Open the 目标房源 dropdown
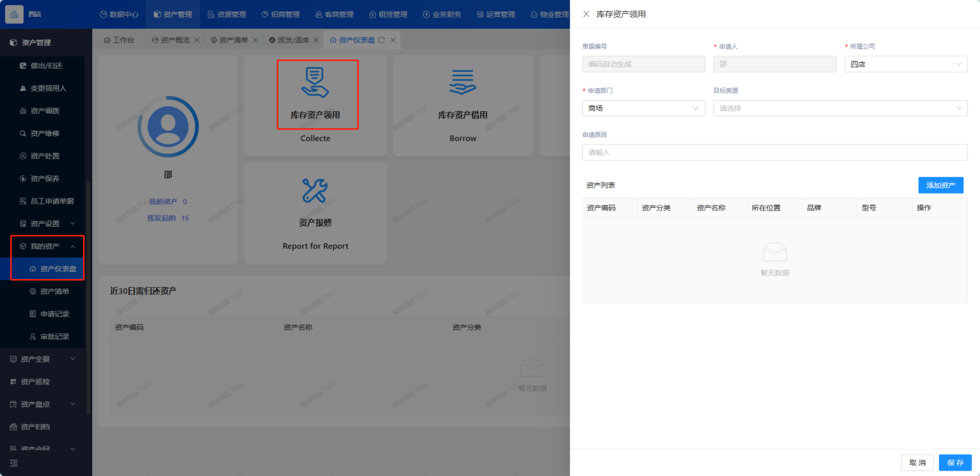 840,108
